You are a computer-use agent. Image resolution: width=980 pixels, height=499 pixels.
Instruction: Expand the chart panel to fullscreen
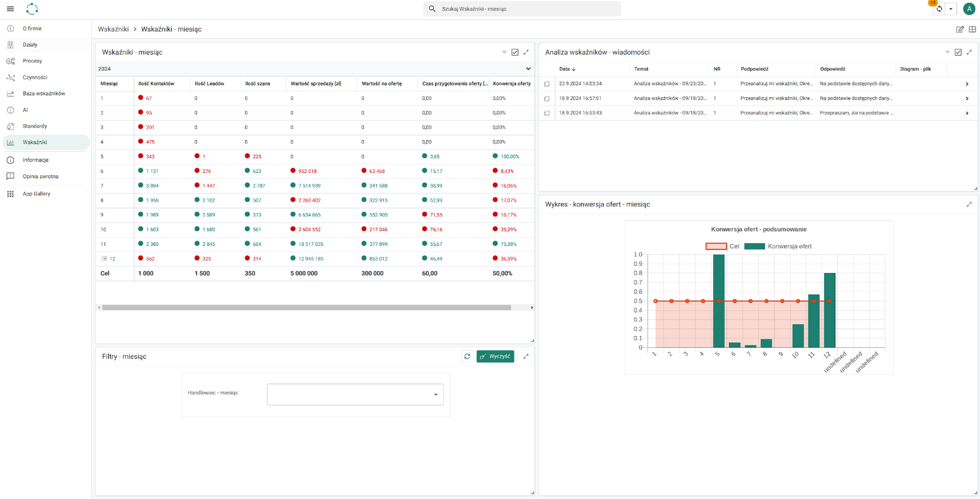[x=969, y=204]
